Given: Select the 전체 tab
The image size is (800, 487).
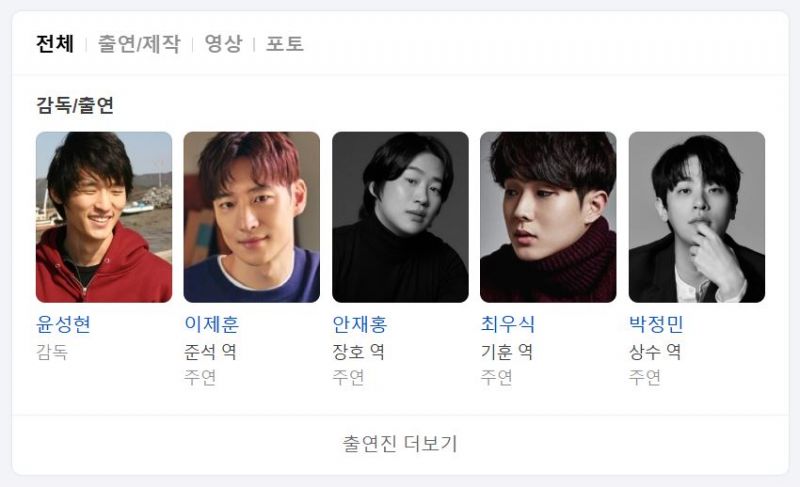Looking at the screenshot, I should point(55,44).
